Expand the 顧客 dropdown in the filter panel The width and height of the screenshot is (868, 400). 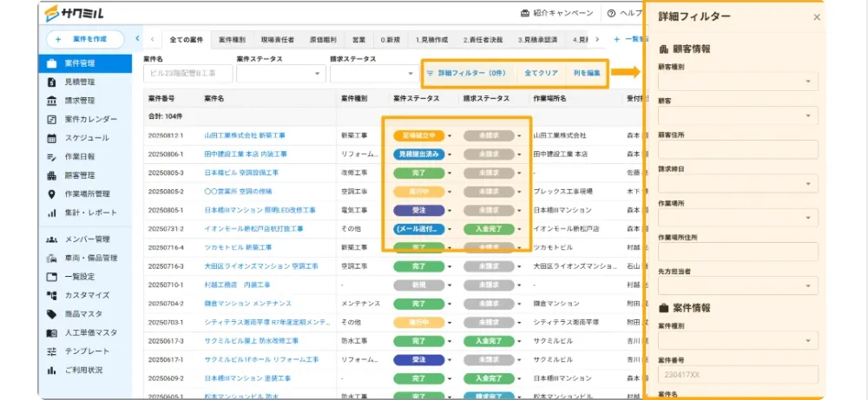point(738,115)
